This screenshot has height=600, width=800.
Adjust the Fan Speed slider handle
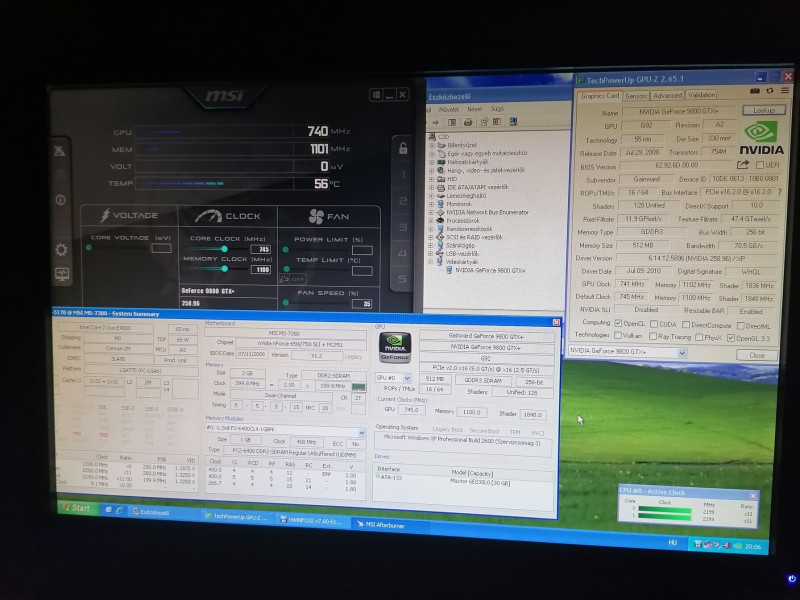tap(286, 302)
